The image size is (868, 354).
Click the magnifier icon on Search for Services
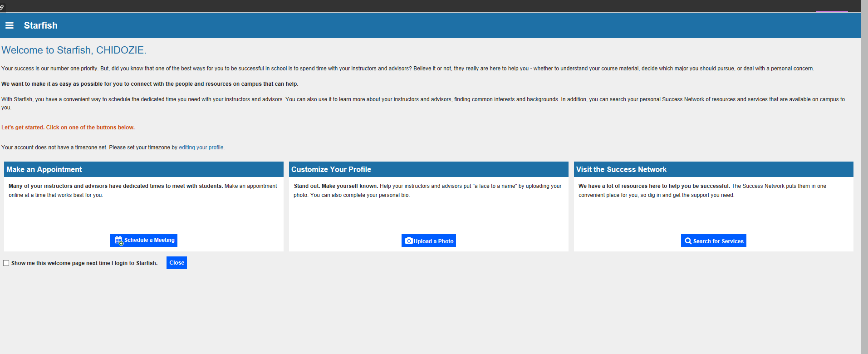(x=688, y=241)
